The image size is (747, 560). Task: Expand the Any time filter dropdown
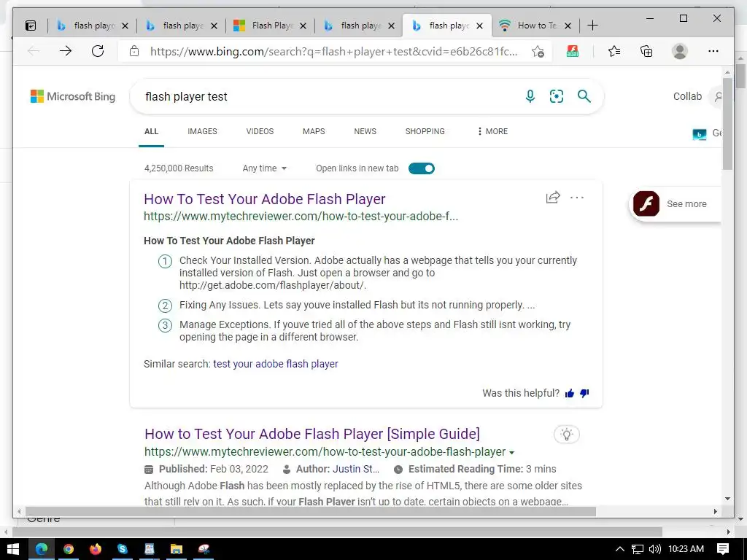click(264, 168)
